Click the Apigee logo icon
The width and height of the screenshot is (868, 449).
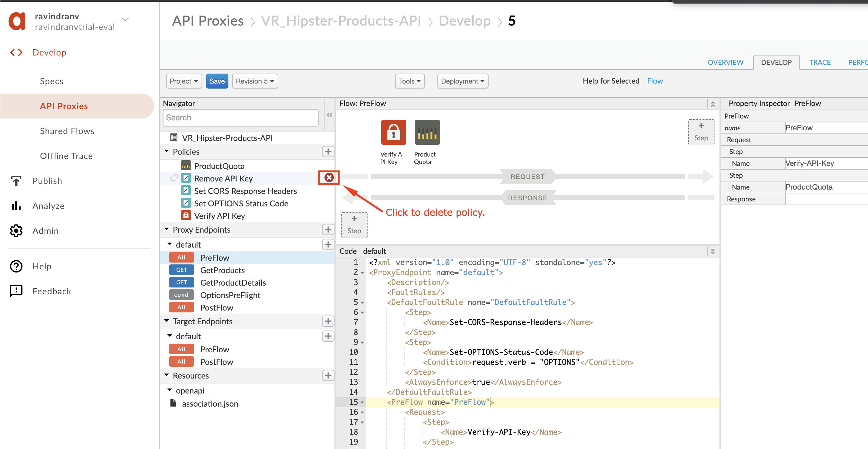pos(17,21)
